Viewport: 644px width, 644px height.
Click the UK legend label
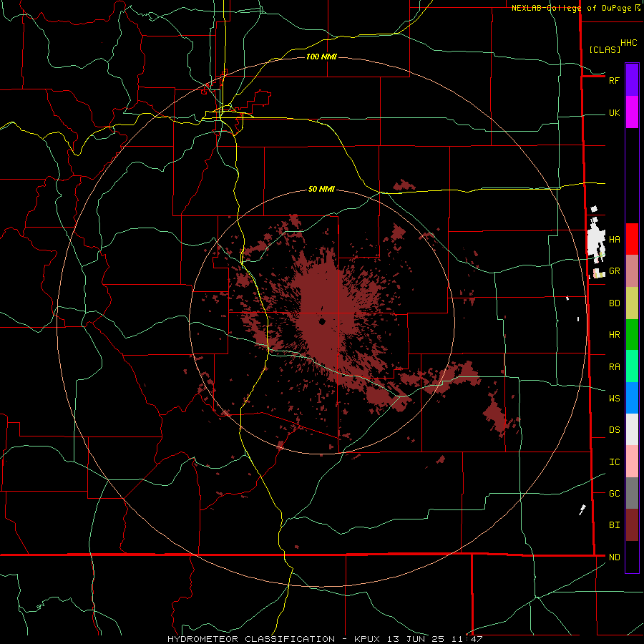point(614,112)
